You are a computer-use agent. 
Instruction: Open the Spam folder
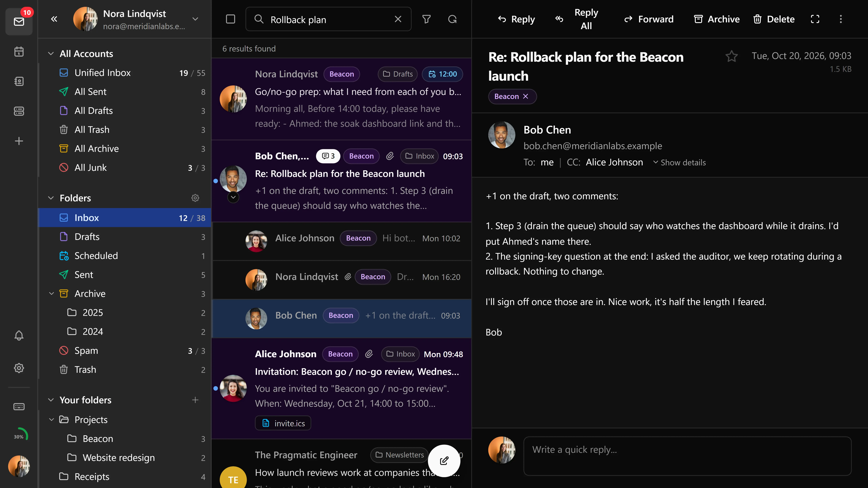pos(125,351)
